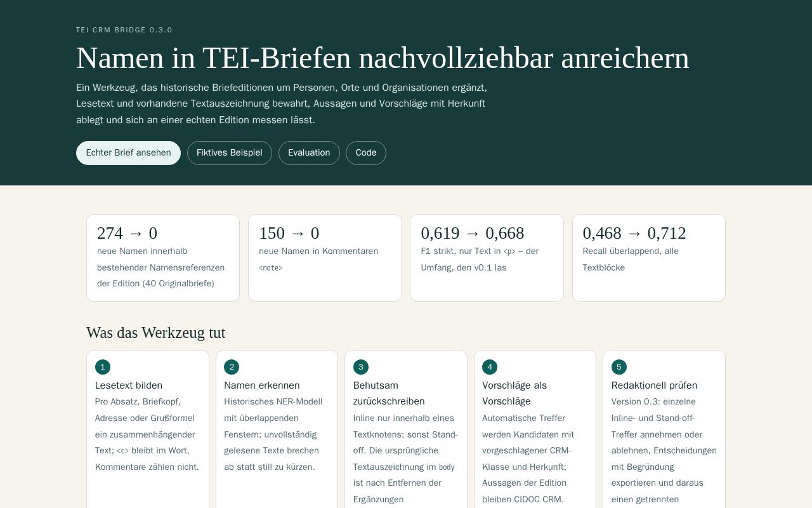The image size is (812, 508).
Task: Select the 'Redaktionell prüfen' card title
Action: [x=654, y=385]
